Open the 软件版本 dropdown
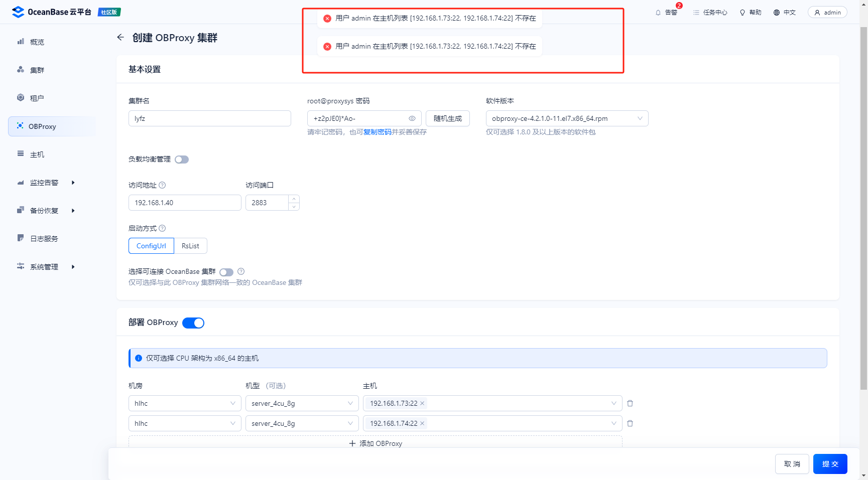 [x=567, y=118]
